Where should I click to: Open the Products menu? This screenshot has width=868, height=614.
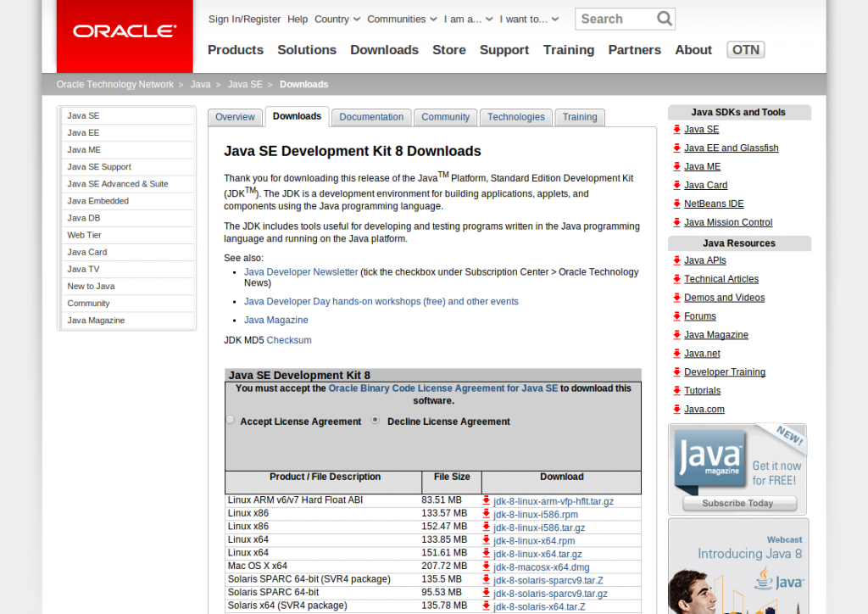pos(235,50)
